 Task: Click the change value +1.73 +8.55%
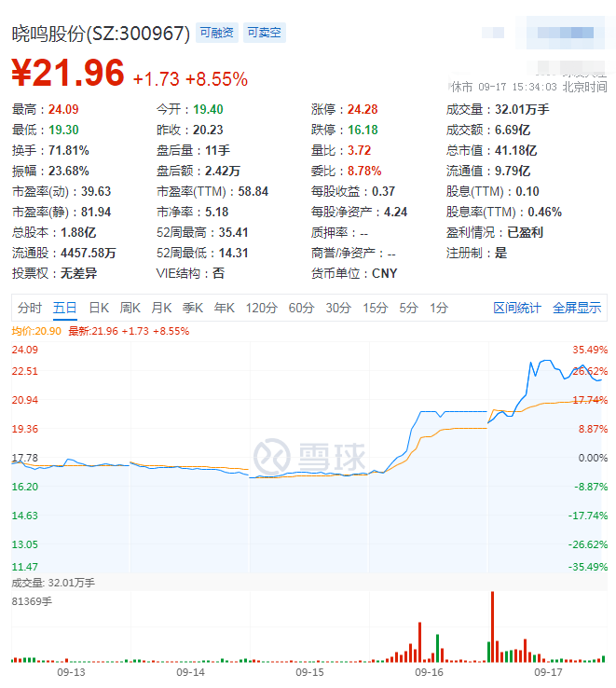(x=190, y=79)
